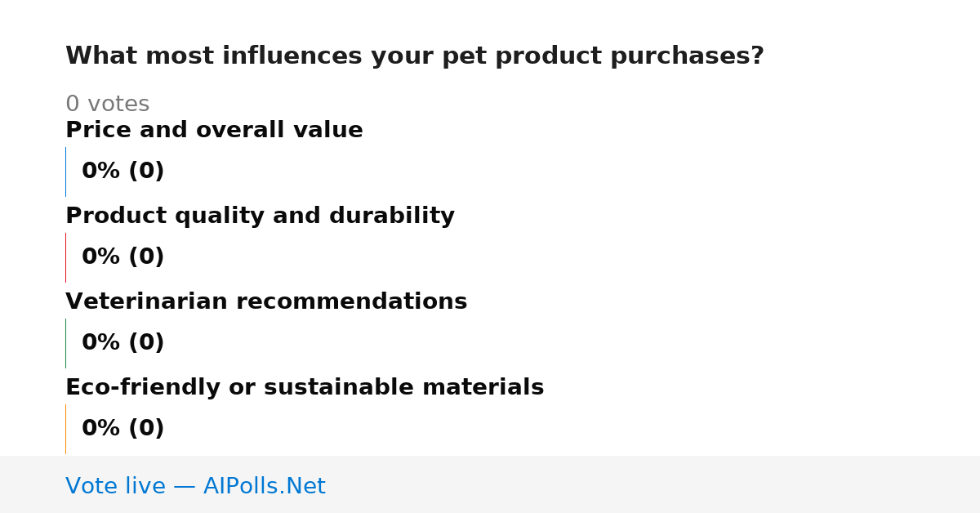Click the Eco-friendly materials result percentage
Image resolution: width=980 pixels, height=513 pixels.
pyautogui.click(x=122, y=429)
